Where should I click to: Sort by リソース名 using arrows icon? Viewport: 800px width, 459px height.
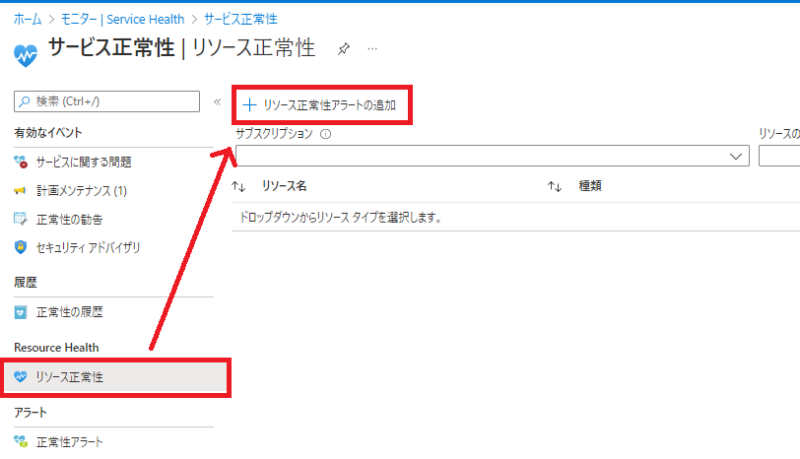(x=239, y=187)
